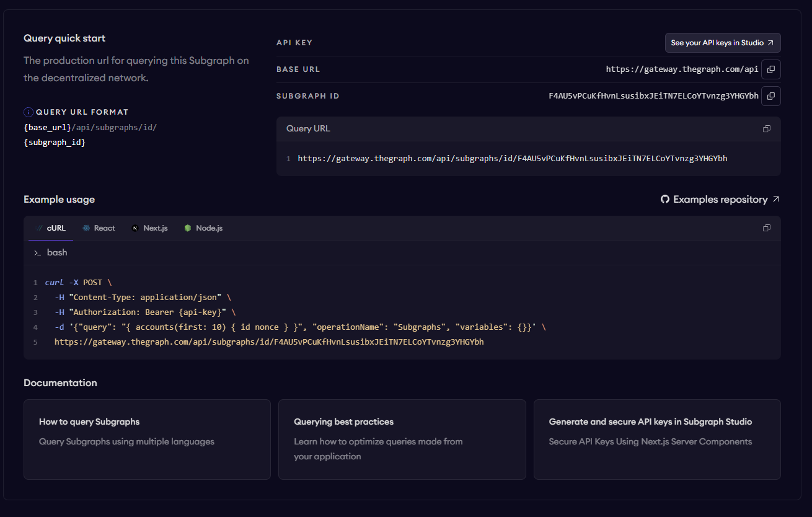Click the {base_url} placeholder text

48,127
